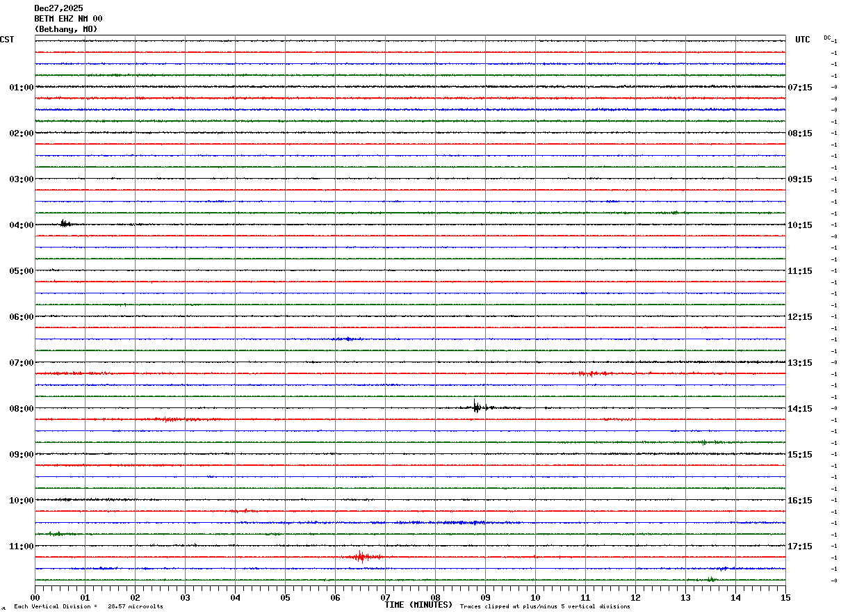
Task: Select the 03:00 CST time label
Action: coord(22,179)
